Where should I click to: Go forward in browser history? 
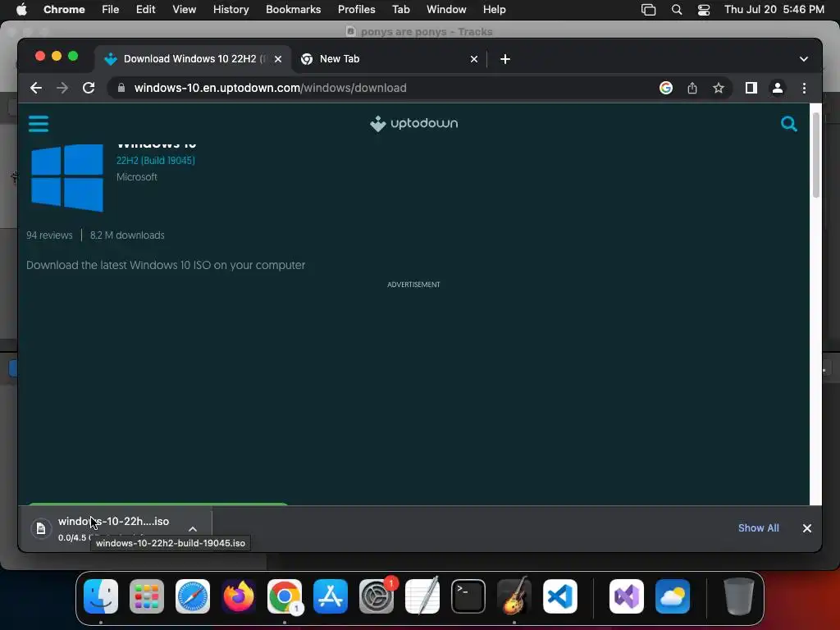click(x=62, y=88)
